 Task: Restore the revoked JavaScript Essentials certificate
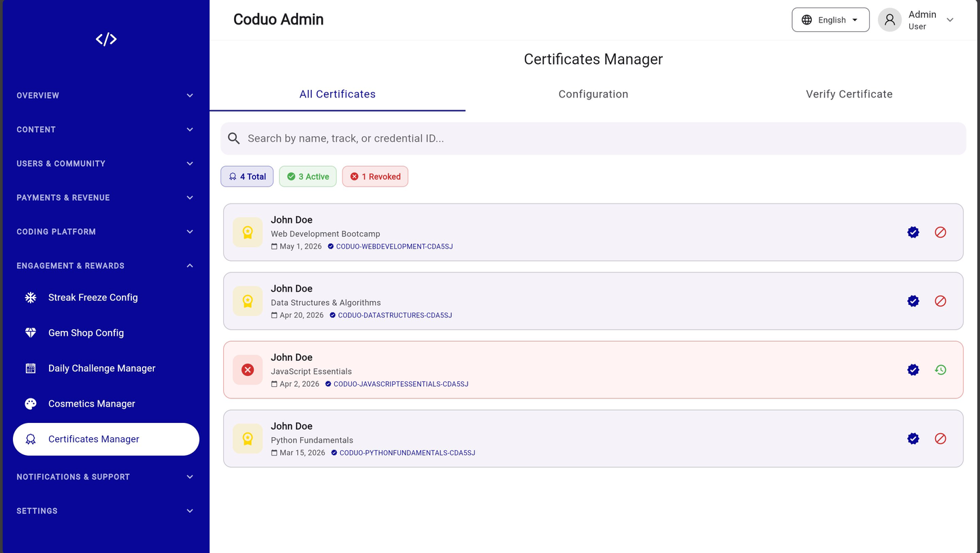click(x=941, y=370)
